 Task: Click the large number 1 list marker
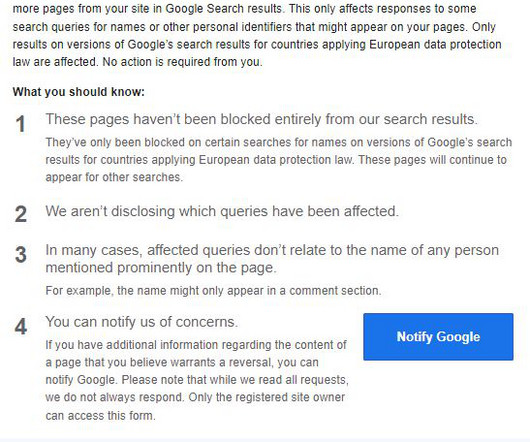(21, 124)
